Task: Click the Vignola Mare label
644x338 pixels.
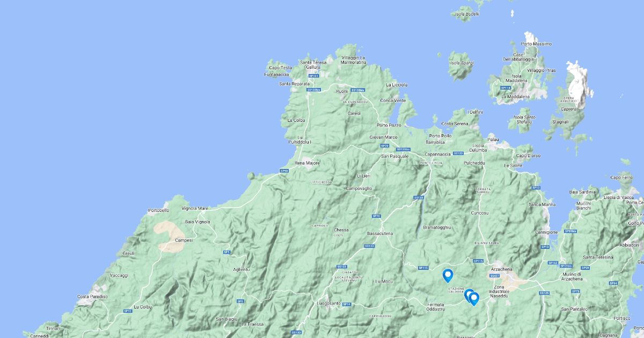Action: pyautogui.click(x=195, y=208)
